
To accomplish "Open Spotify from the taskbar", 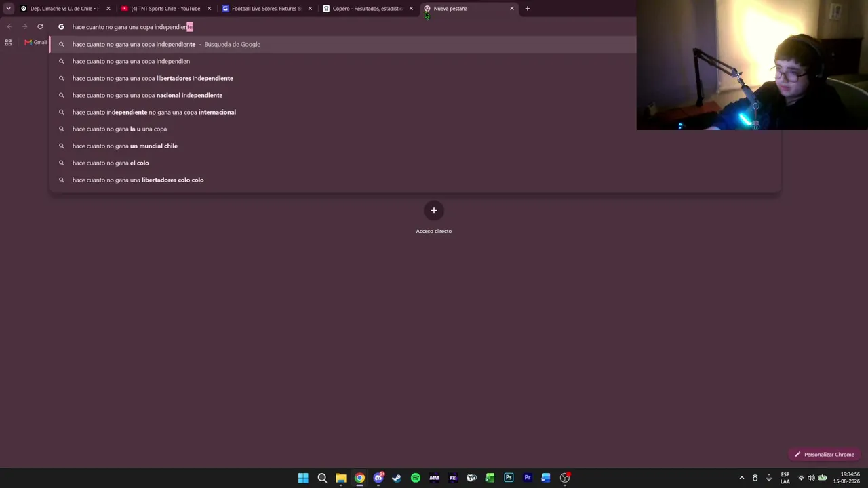I will (x=416, y=478).
